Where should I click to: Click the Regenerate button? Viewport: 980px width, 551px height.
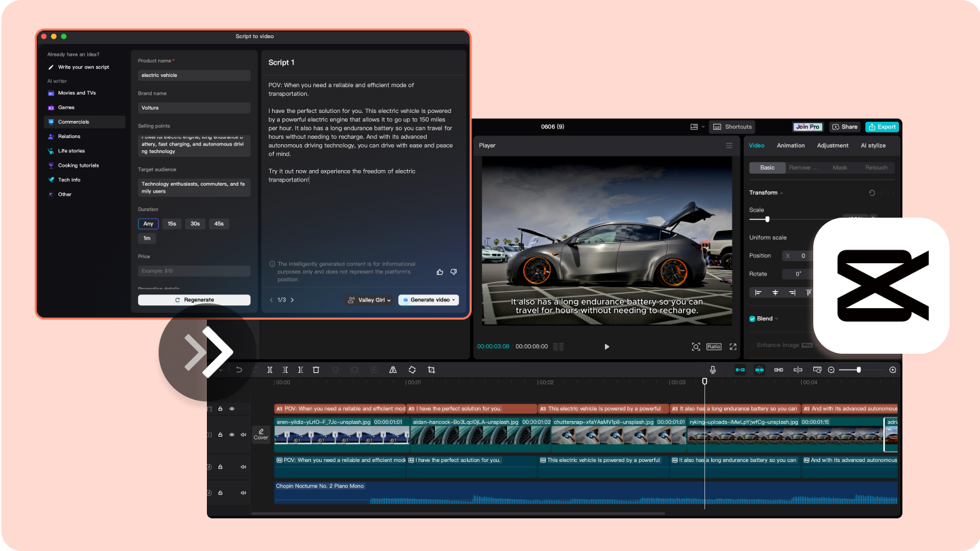click(x=194, y=300)
